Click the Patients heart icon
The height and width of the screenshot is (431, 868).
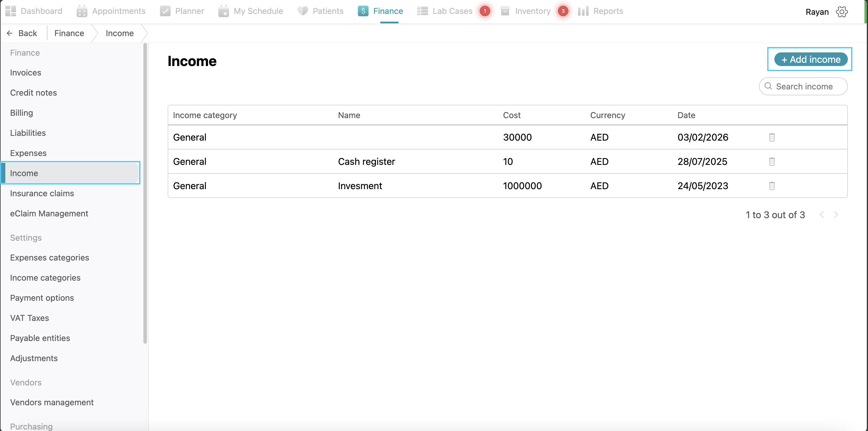tap(302, 11)
